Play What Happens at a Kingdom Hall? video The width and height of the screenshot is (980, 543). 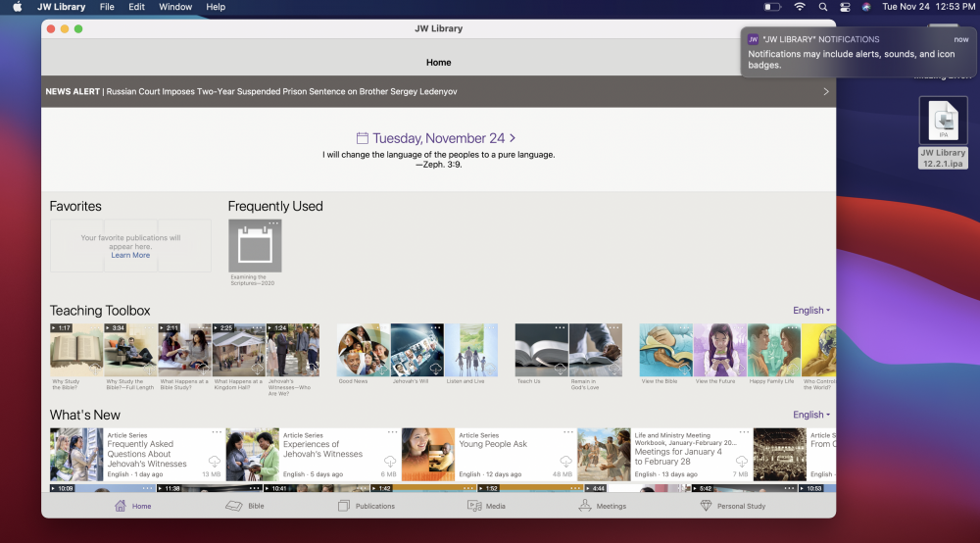point(239,350)
